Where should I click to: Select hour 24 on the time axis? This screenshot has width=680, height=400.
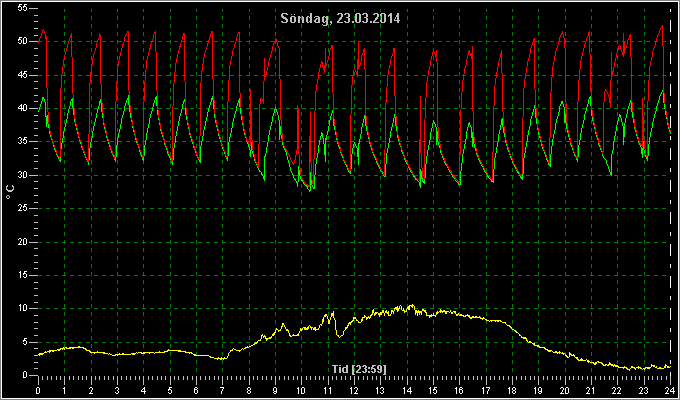point(670,390)
